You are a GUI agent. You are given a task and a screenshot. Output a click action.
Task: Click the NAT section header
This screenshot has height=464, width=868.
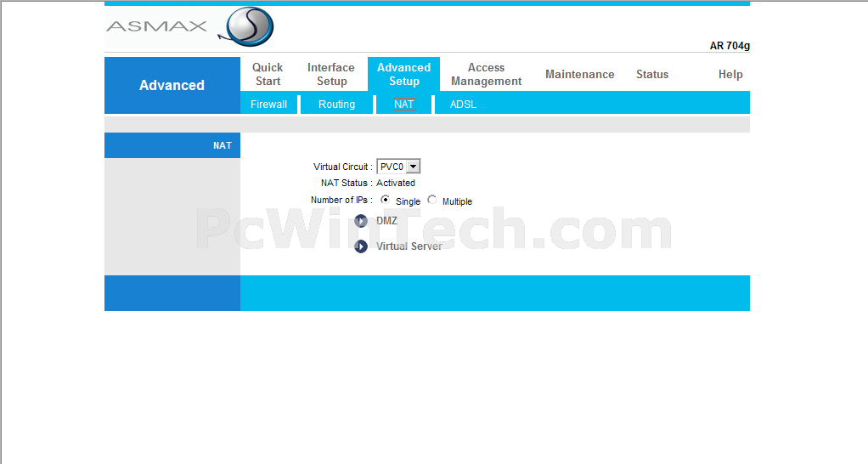[172, 145]
